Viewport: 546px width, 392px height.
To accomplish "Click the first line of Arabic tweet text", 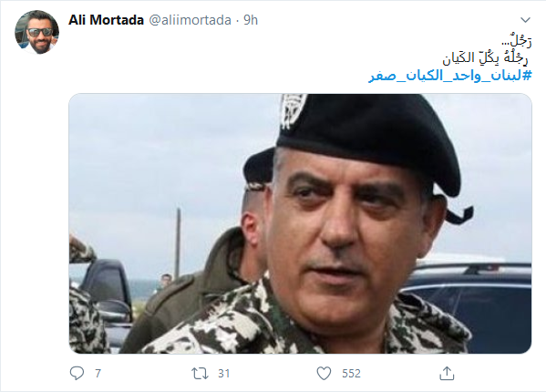I will (x=517, y=41).
